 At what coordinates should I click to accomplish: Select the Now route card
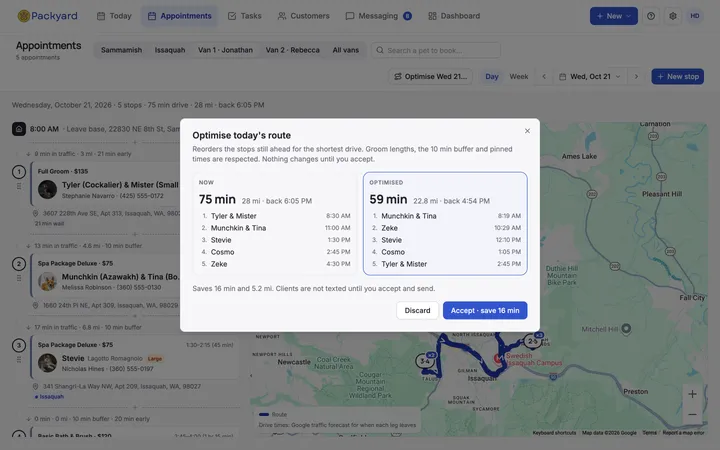click(275, 224)
